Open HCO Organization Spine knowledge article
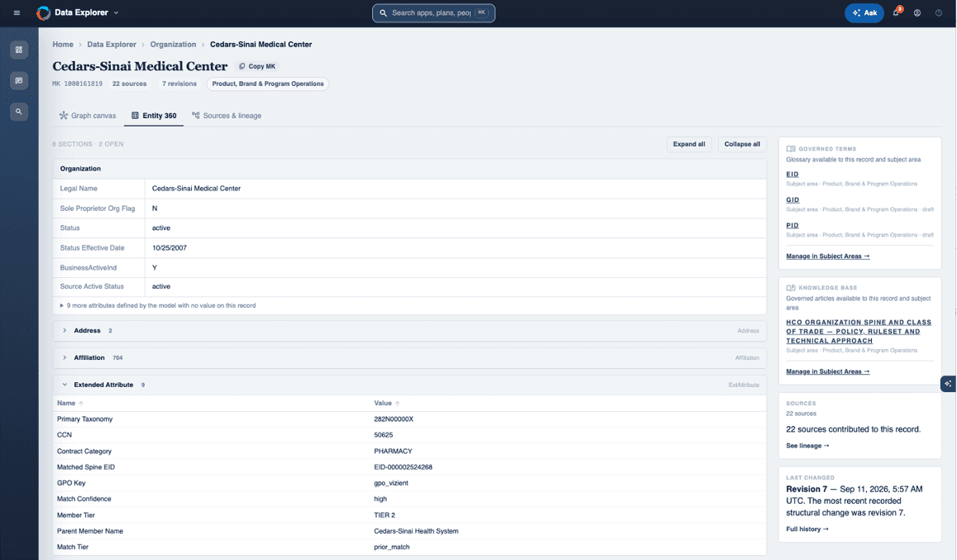957x560 pixels. (x=859, y=332)
